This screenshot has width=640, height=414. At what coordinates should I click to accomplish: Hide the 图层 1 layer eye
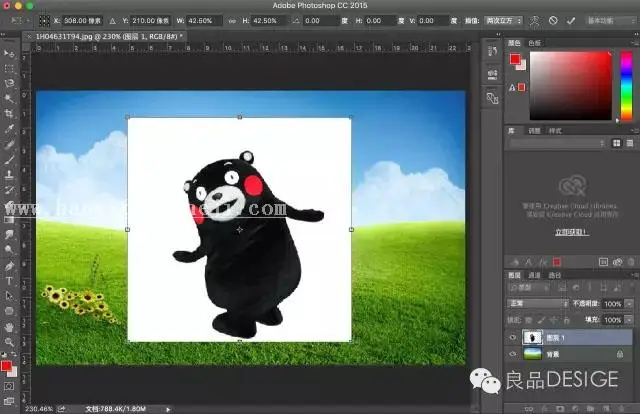(x=513, y=337)
